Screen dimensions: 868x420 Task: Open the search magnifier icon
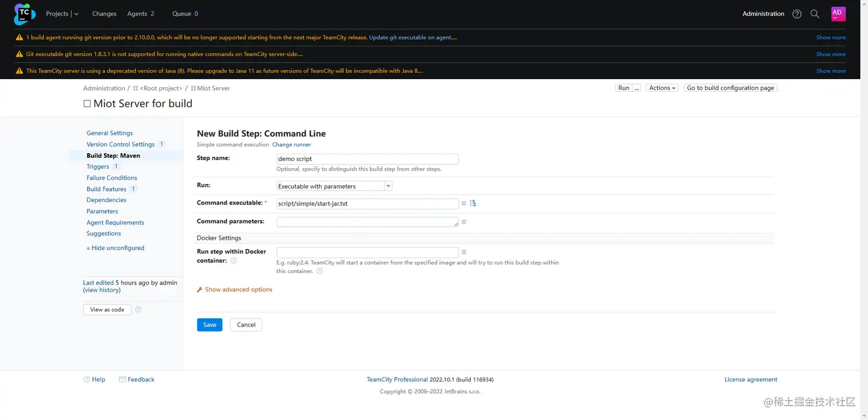coord(815,14)
